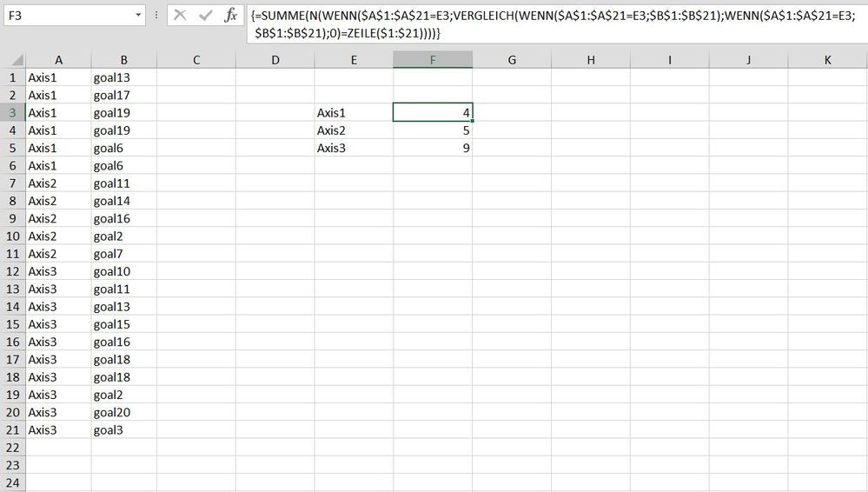Click inside the formula bar text
The height and width of the screenshot is (492, 868).
click(553, 23)
